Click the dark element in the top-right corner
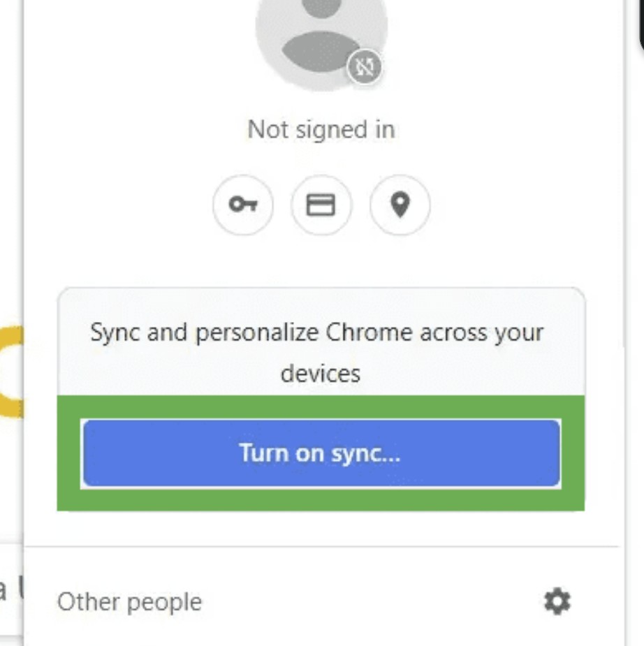Viewport: 644px width, 646px height. pos(640,28)
